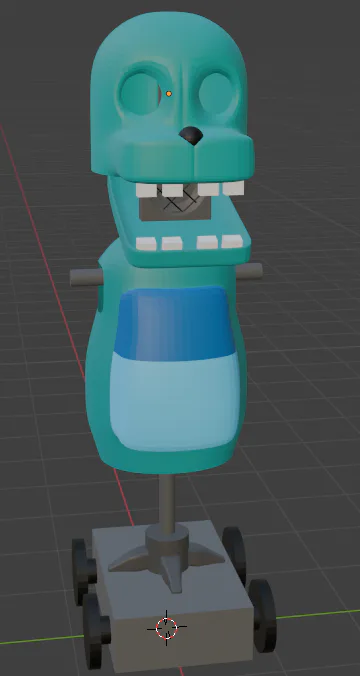Select the thin vertical pole under the torso
This screenshot has width=360, height=676.
tap(167, 502)
